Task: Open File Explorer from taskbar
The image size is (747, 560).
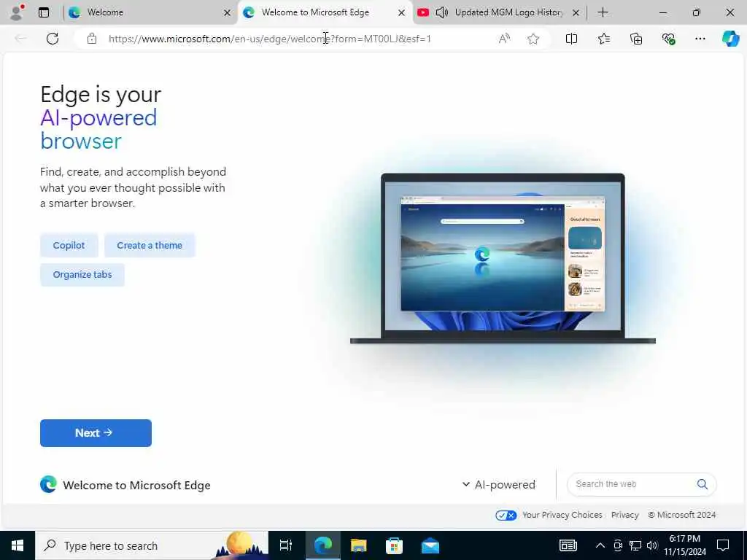Action: click(x=358, y=545)
